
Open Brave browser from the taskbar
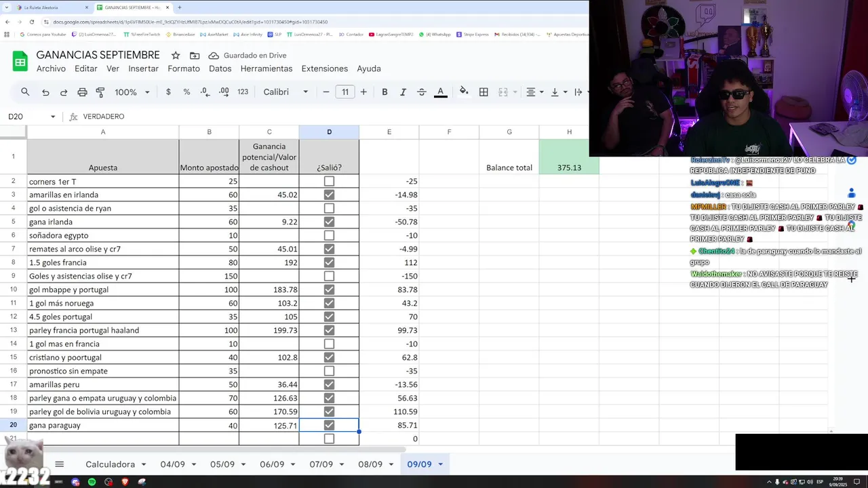(125, 482)
